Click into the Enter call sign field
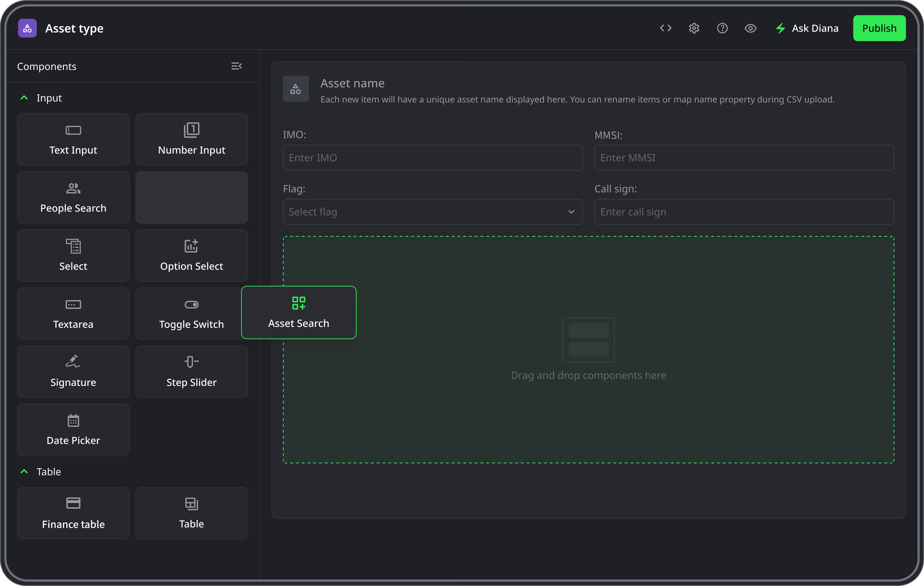 point(744,212)
